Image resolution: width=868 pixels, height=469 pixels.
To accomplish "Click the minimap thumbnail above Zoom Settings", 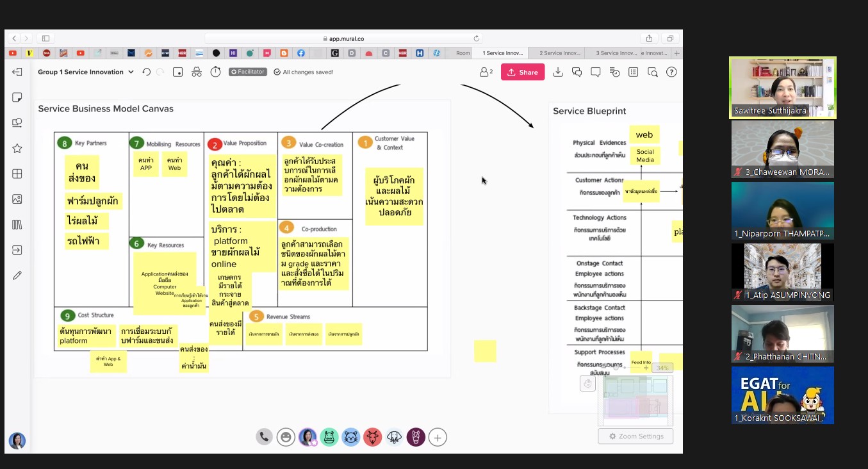I will (635, 400).
